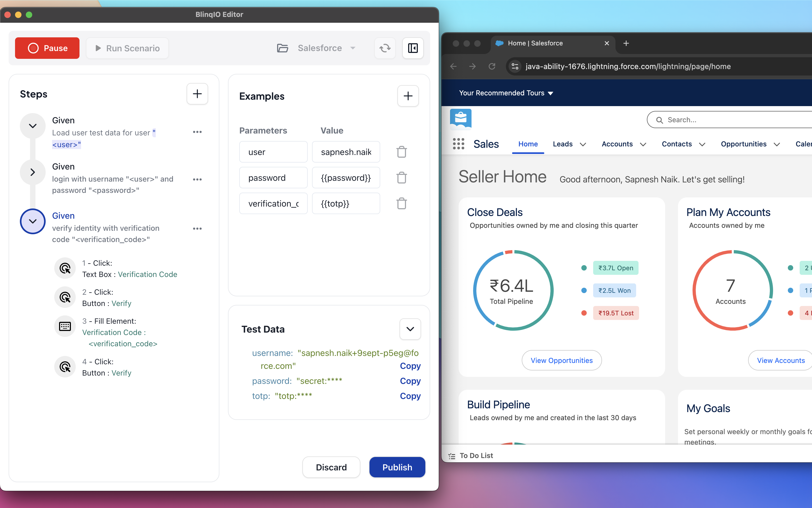The image size is (812, 508).
Task: Expand the 'login with username' step
Action: click(x=32, y=172)
